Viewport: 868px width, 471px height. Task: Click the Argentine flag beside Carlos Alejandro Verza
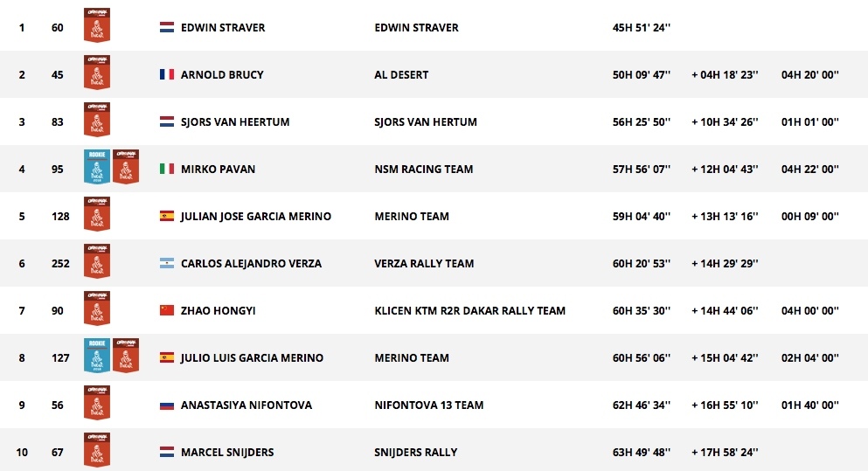pyautogui.click(x=167, y=264)
